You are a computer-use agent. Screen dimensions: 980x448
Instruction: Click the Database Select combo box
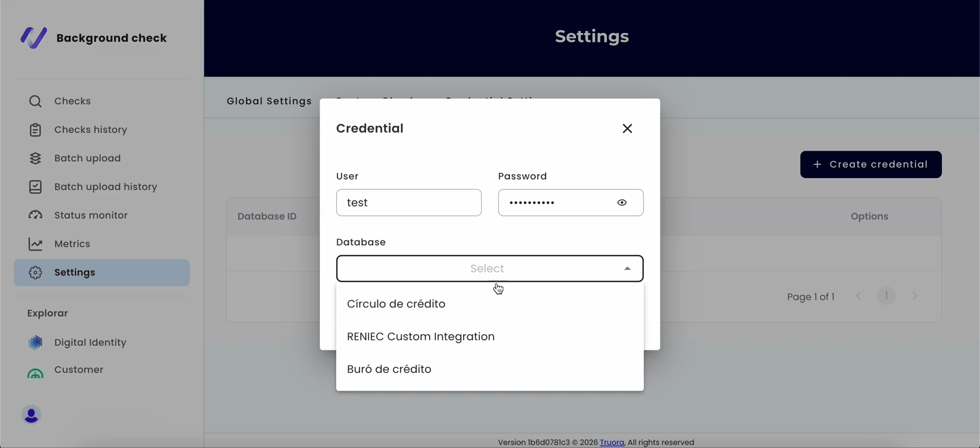pos(489,269)
